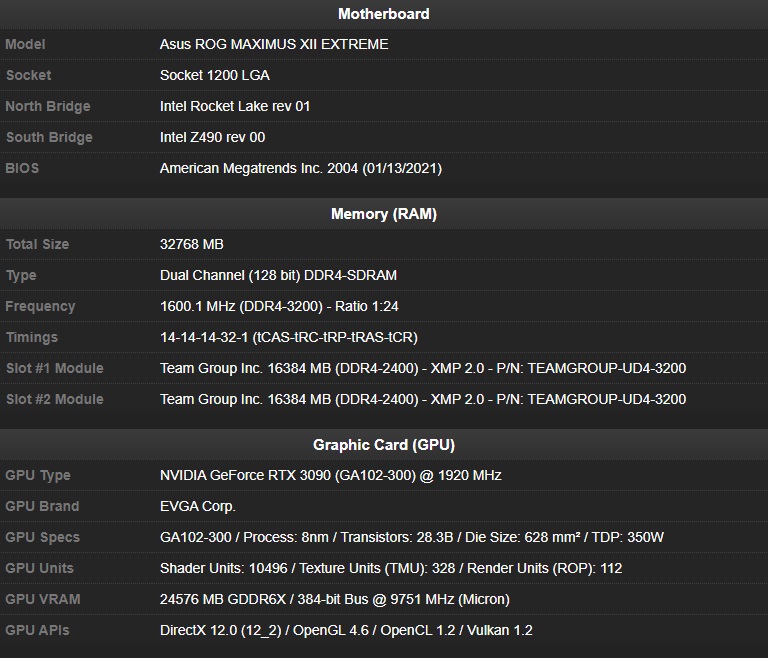Select the '32768 MB' value
The image size is (768, 658).
tap(192, 244)
